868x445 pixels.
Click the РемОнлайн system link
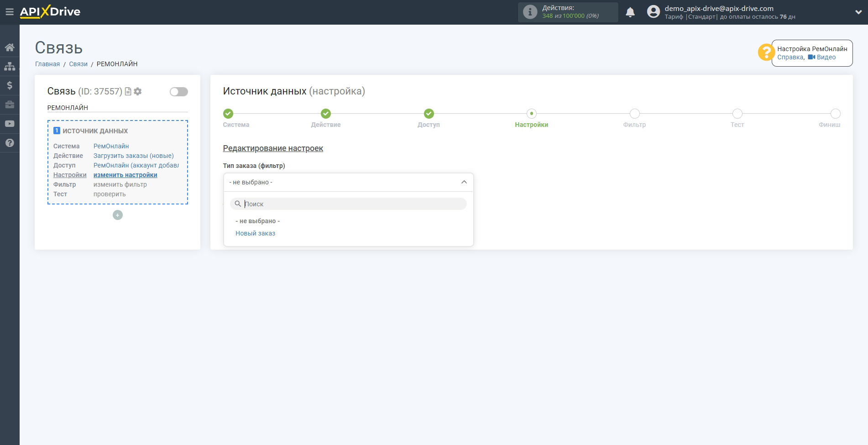(x=111, y=146)
